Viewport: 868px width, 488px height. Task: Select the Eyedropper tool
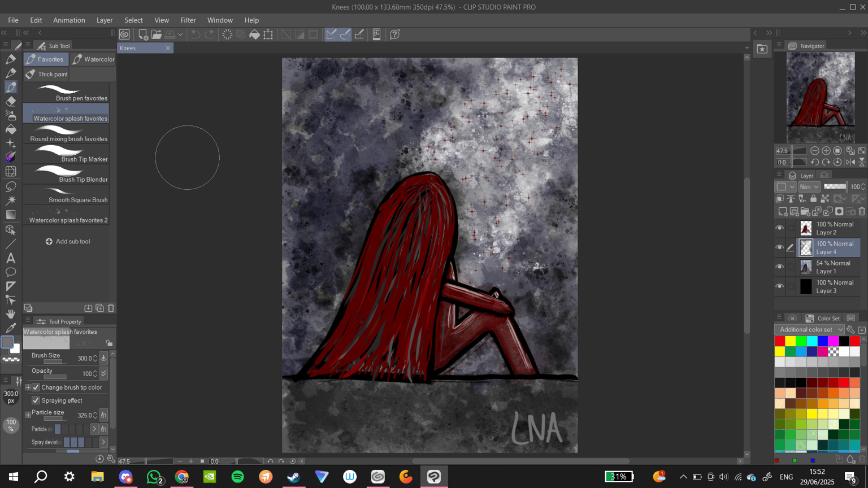(x=11, y=328)
